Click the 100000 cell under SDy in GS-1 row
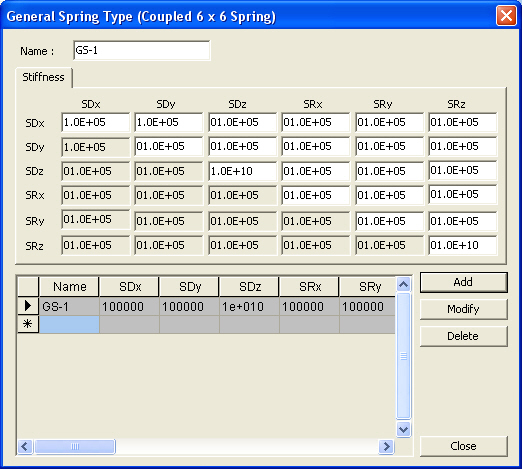This screenshot has height=469, width=522. click(x=189, y=306)
